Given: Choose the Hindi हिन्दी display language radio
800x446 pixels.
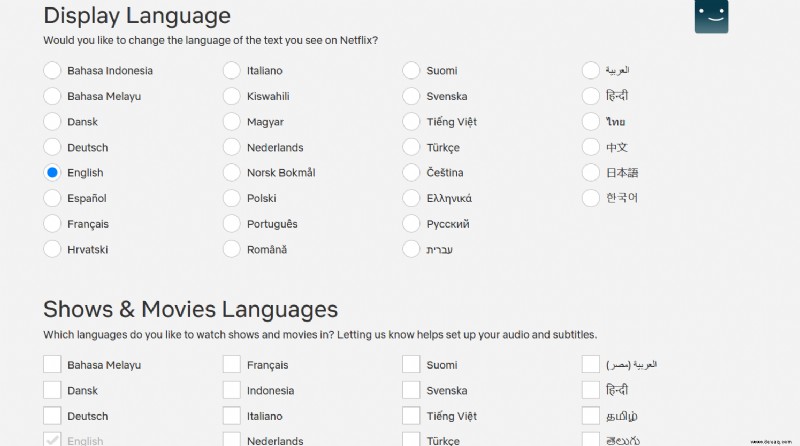Looking at the screenshot, I should [591, 96].
